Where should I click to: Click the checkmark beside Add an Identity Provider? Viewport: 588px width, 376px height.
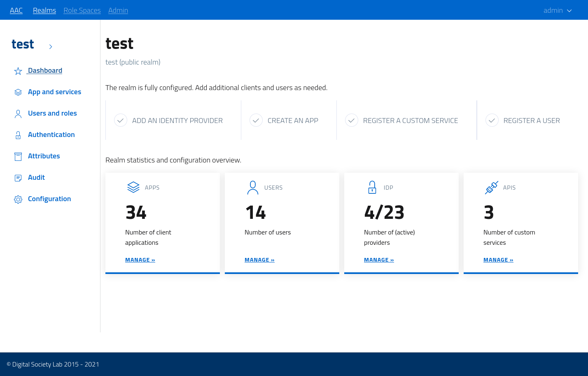[x=121, y=121]
